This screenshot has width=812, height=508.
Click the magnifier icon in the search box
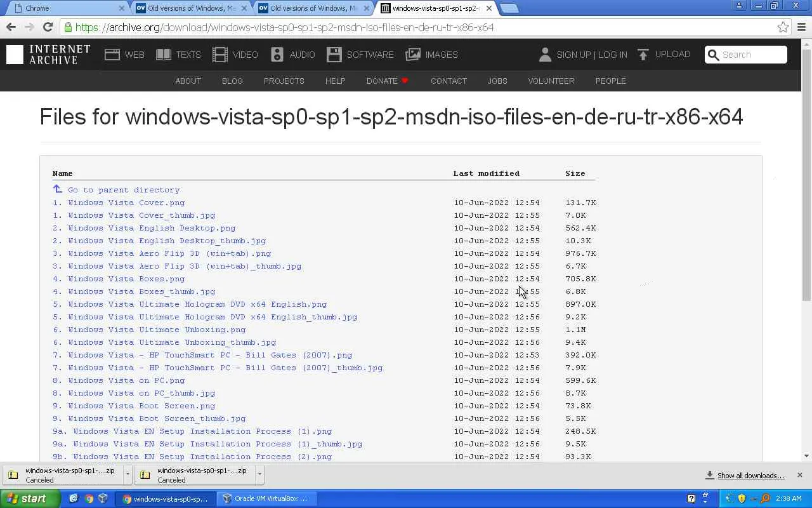713,55
